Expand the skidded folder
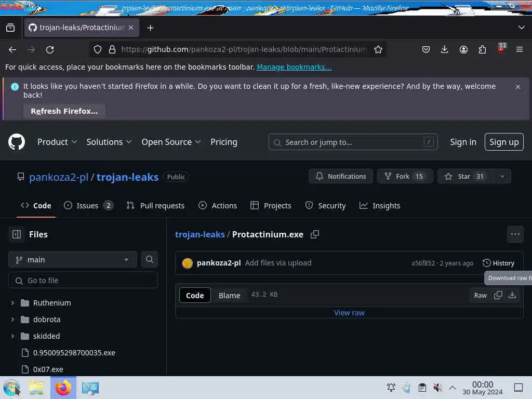The image size is (532, 399). 12,336
